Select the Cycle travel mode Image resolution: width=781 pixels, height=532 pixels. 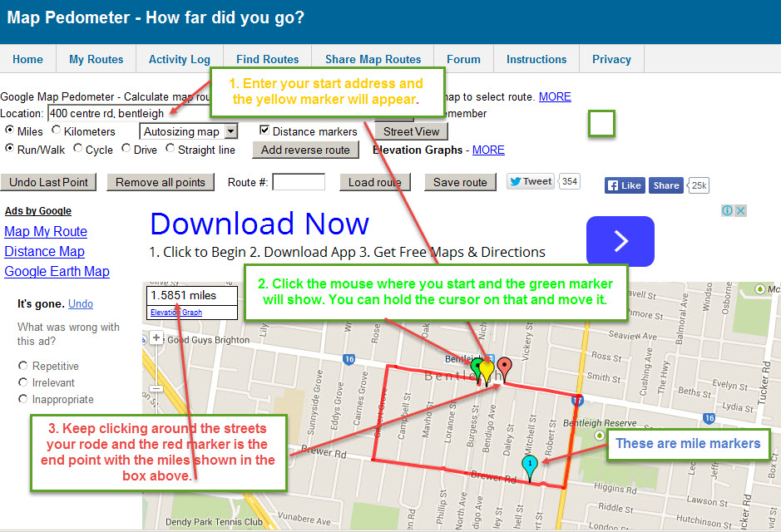point(78,150)
